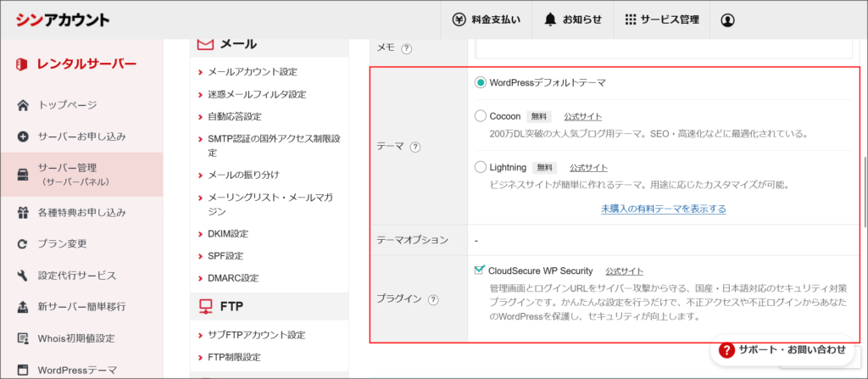
Task: Open サーバーお申し込み in the sidebar
Action: [82, 137]
